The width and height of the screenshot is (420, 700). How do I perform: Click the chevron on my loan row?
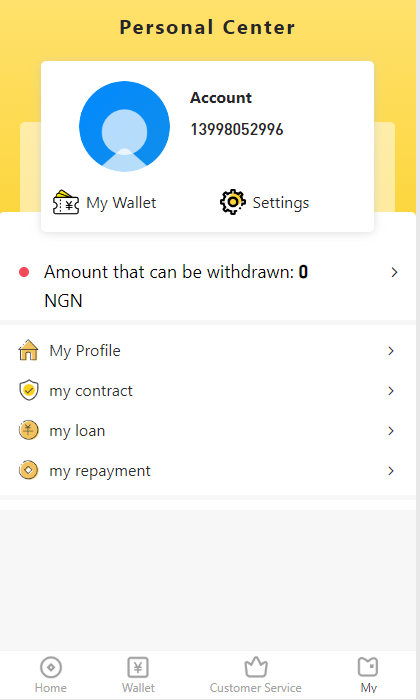tap(391, 431)
